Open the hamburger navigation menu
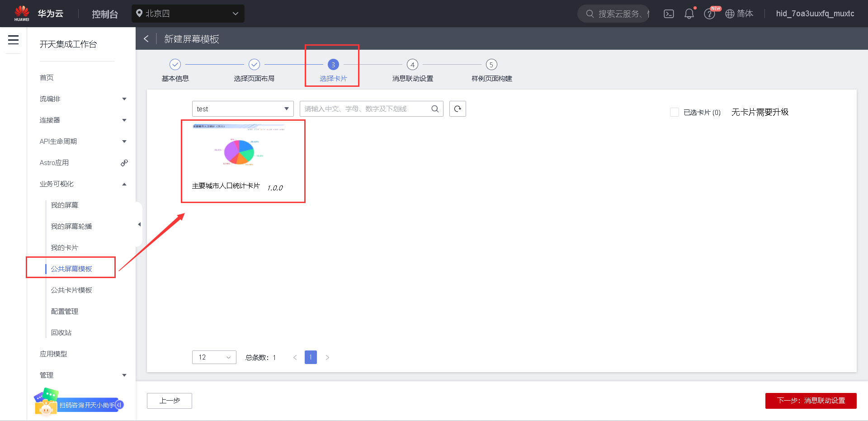Image resolution: width=868 pixels, height=421 pixels. pyautogui.click(x=14, y=40)
